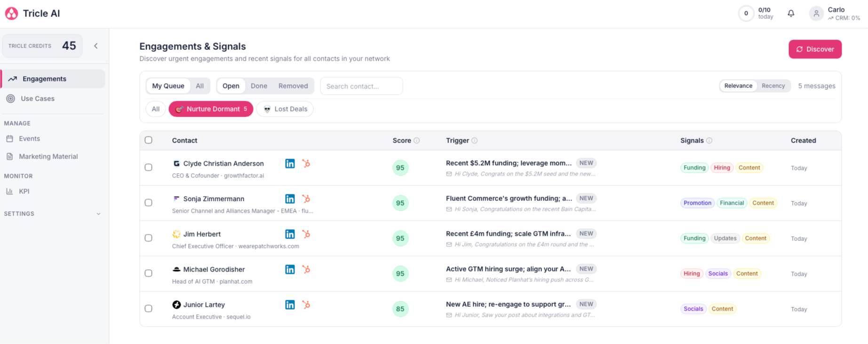Image resolution: width=868 pixels, height=344 pixels.
Task: Click the mail icon in Junior's trigger preview
Action: click(x=449, y=315)
